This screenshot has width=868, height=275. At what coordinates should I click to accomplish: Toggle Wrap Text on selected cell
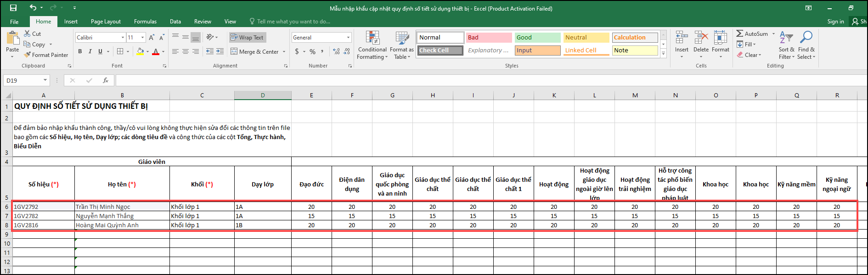(247, 38)
